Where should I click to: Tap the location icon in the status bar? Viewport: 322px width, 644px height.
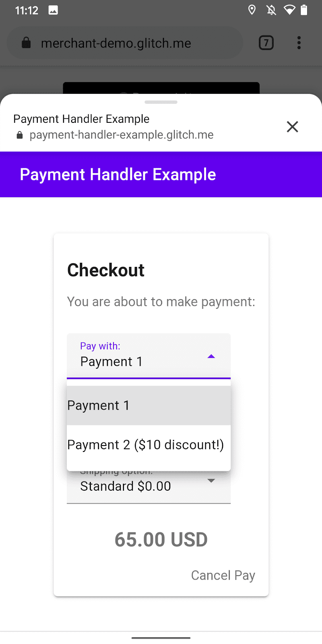(252, 10)
